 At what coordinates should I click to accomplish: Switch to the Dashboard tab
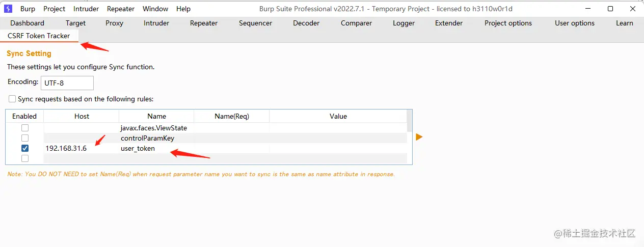pos(28,23)
